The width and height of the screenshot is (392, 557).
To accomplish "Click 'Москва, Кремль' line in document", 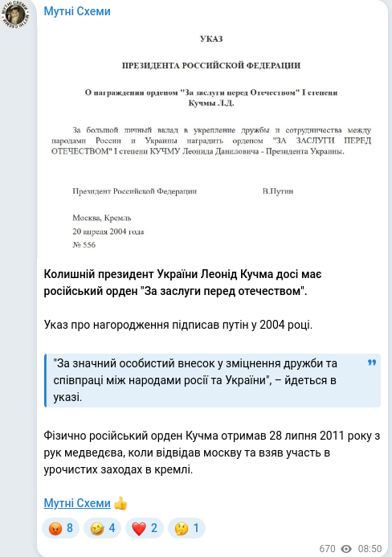I will pos(101,218).
